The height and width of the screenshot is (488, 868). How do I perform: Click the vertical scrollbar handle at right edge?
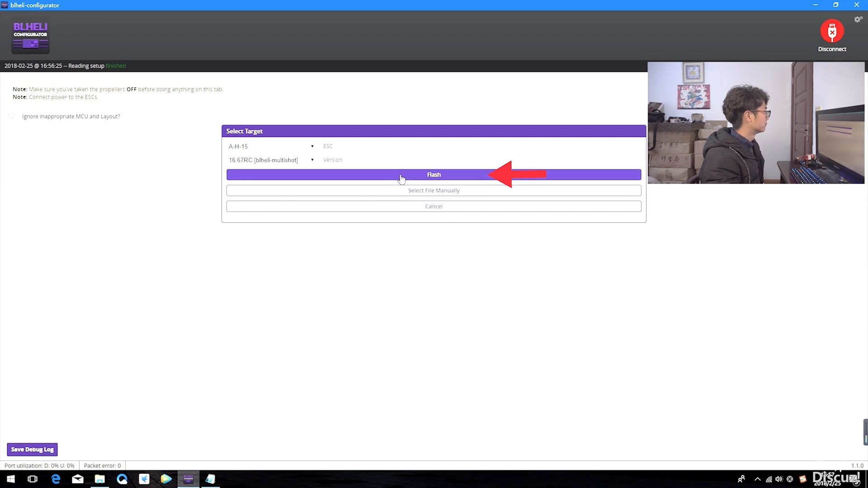(865, 432)
